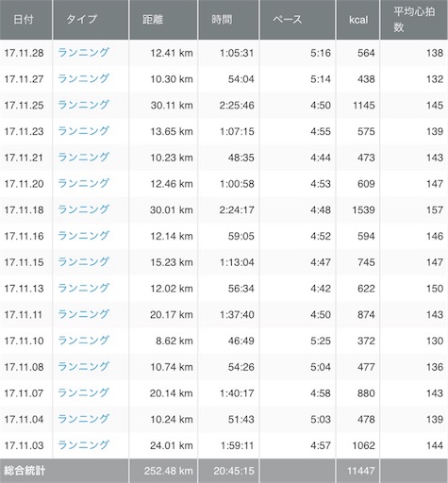Open the ランニング activity from 17.11.21
Image resolution: width=448 pixels, height=483 pixels.
point(83,158)
